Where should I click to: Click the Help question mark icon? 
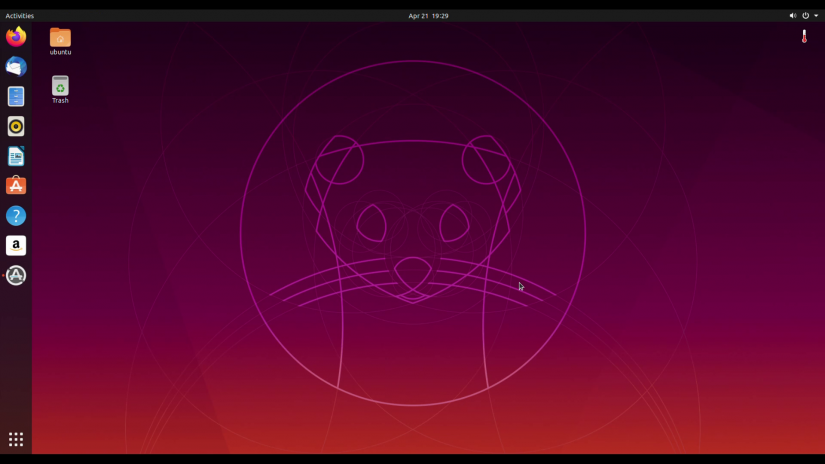click(x=16, y=216)
